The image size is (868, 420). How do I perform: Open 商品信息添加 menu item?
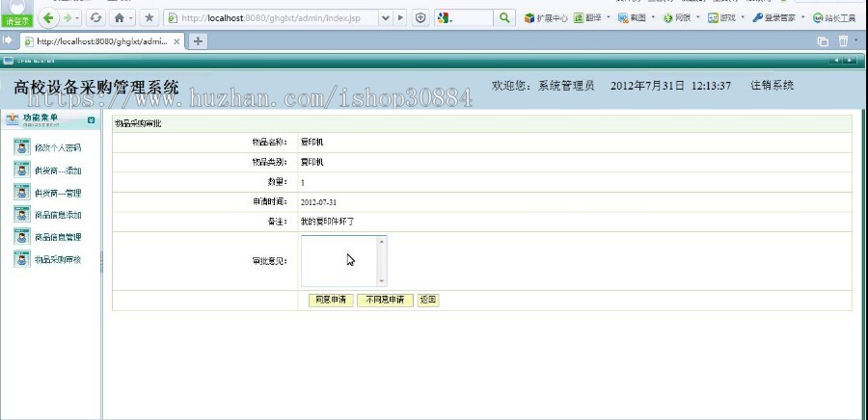click(58, 215)
